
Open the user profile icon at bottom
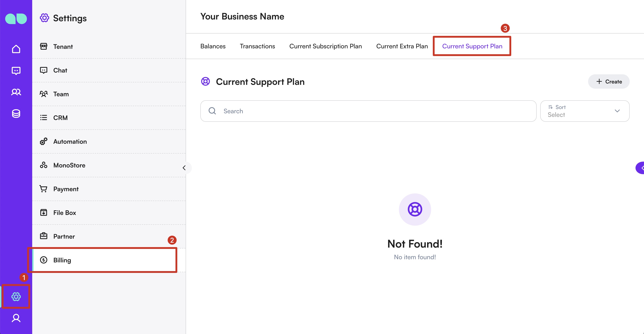(16, 318)
